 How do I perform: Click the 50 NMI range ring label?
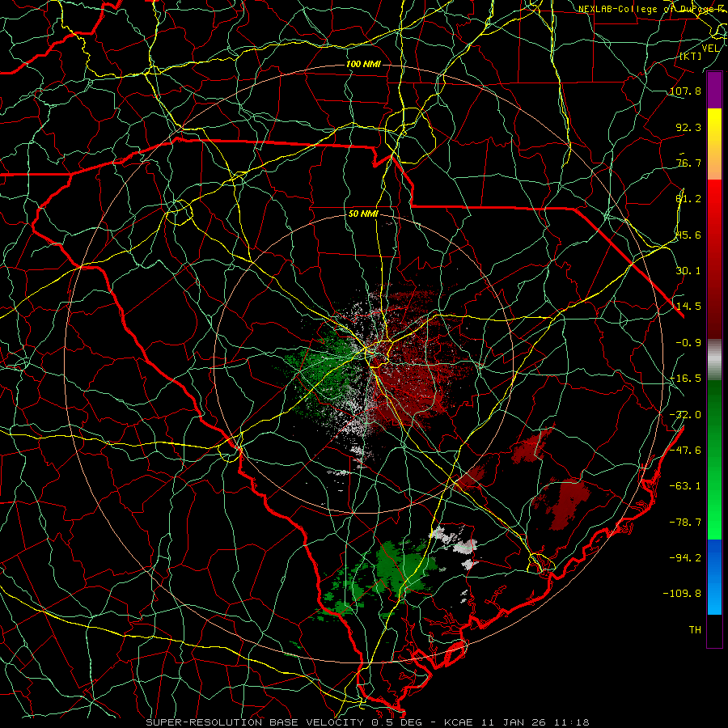(x=363, y=214)
